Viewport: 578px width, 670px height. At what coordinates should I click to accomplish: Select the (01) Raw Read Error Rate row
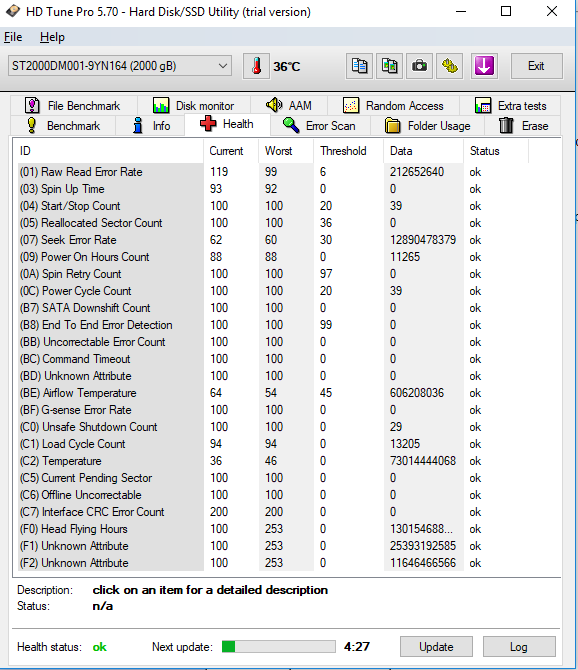point(273,172)
